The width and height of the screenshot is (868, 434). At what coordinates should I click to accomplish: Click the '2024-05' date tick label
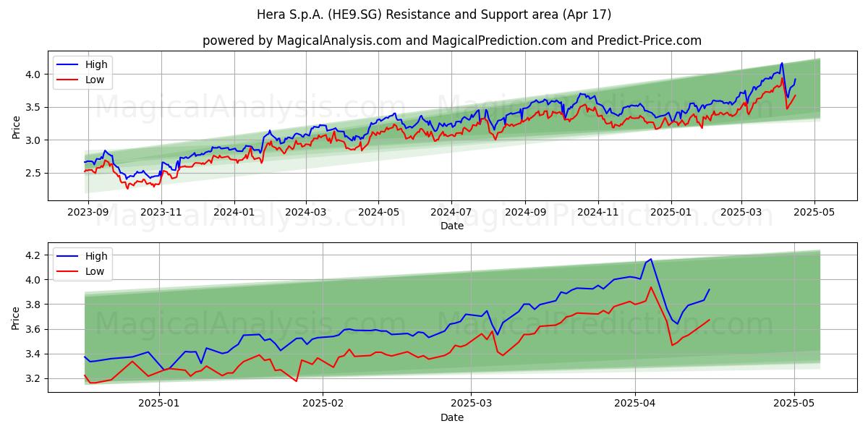378,213
